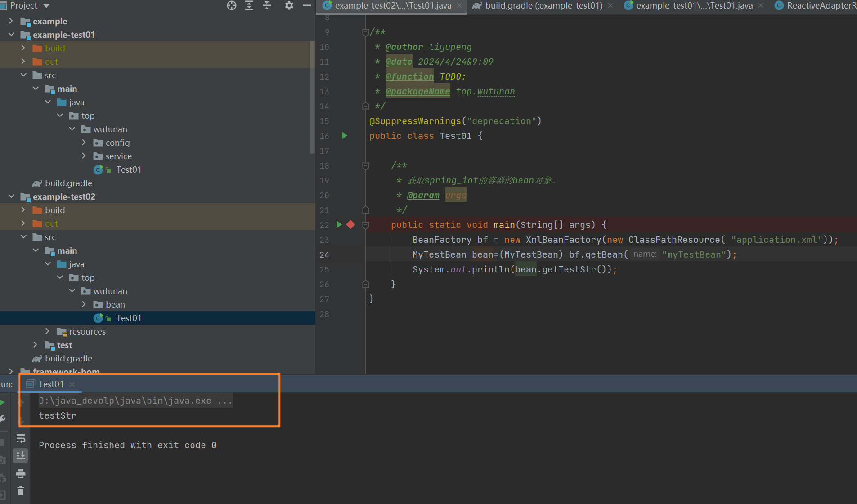Toggle the breakpoint on line 22
The width and height of the screenshot is (857, 504).
click(x=351, y=225)
